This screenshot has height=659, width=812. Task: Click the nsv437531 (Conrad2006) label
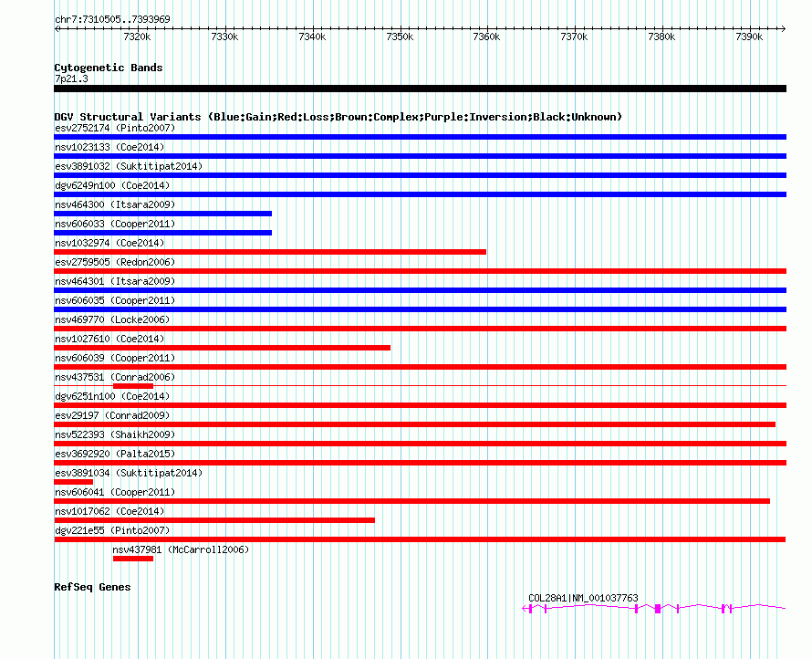coord(115,377)
